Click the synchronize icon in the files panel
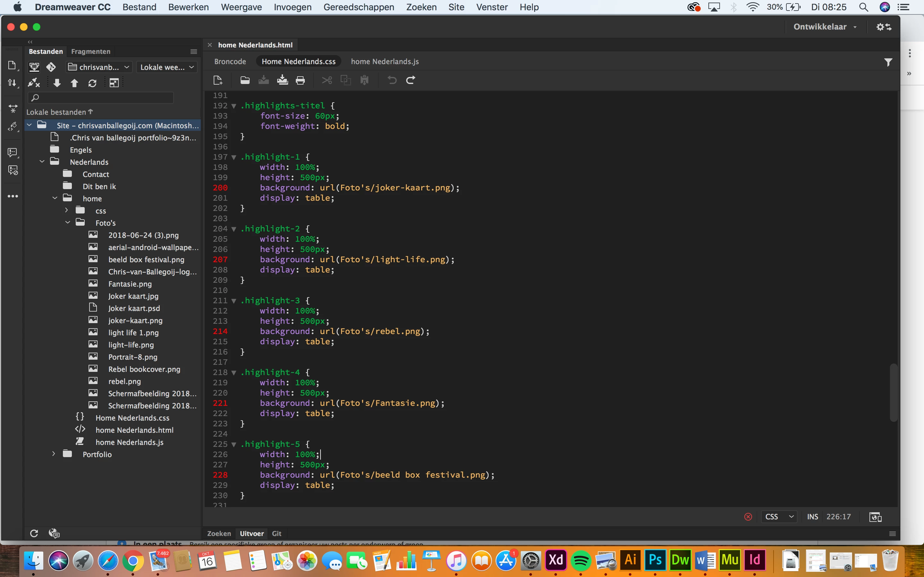 (x=92, y=83)
